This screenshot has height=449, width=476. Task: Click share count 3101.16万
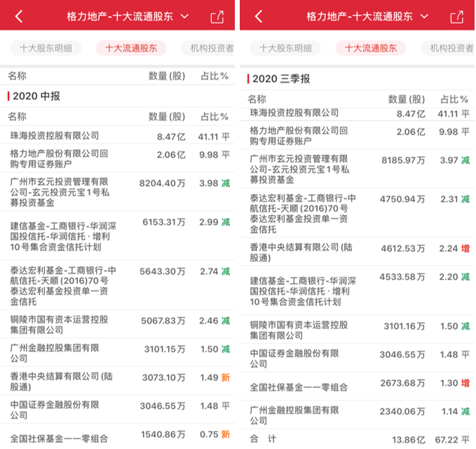[x=404, y=326]
